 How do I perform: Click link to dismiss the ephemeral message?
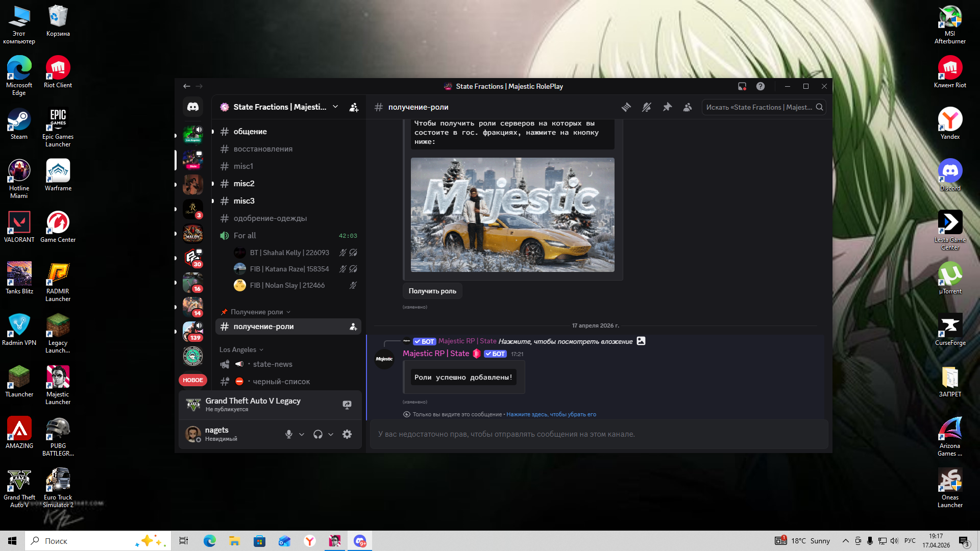tap(551, 414)
